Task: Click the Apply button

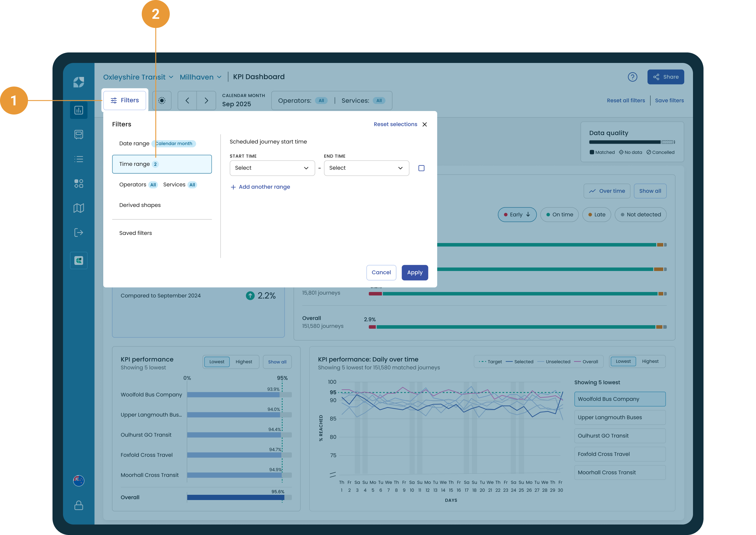Action: [414, 272]
